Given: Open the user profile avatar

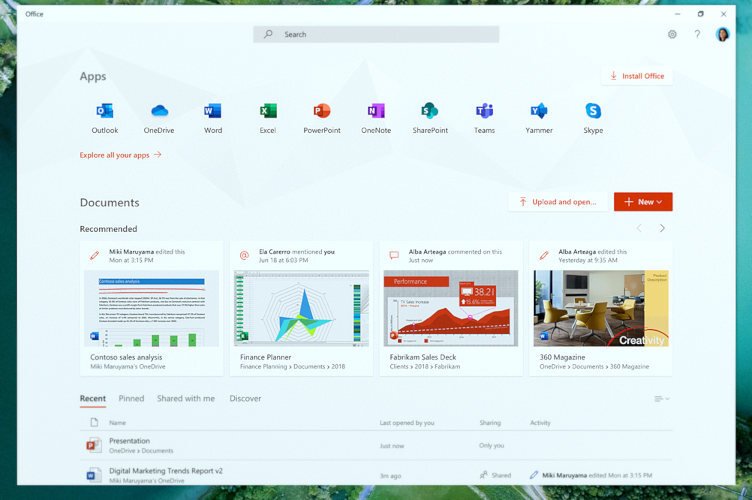Looking at the screenshot, I should tap(722, 34).
